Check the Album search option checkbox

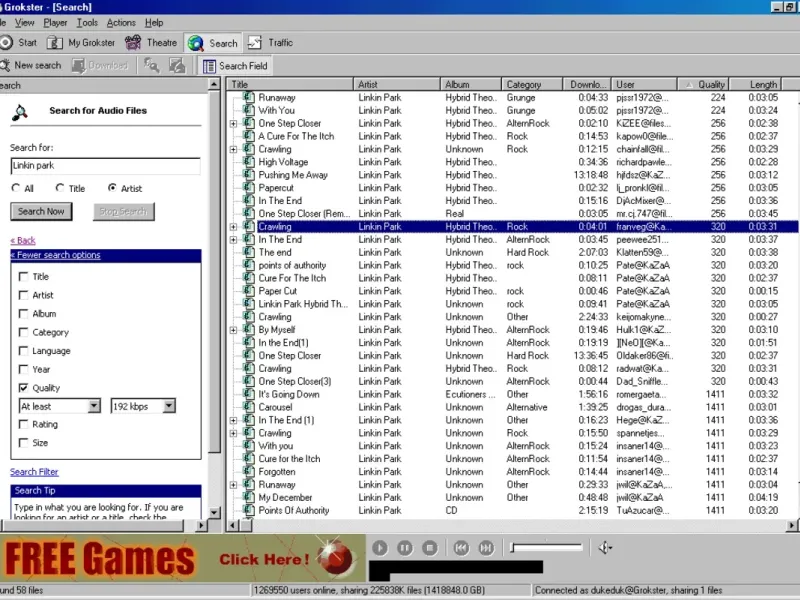23,314
